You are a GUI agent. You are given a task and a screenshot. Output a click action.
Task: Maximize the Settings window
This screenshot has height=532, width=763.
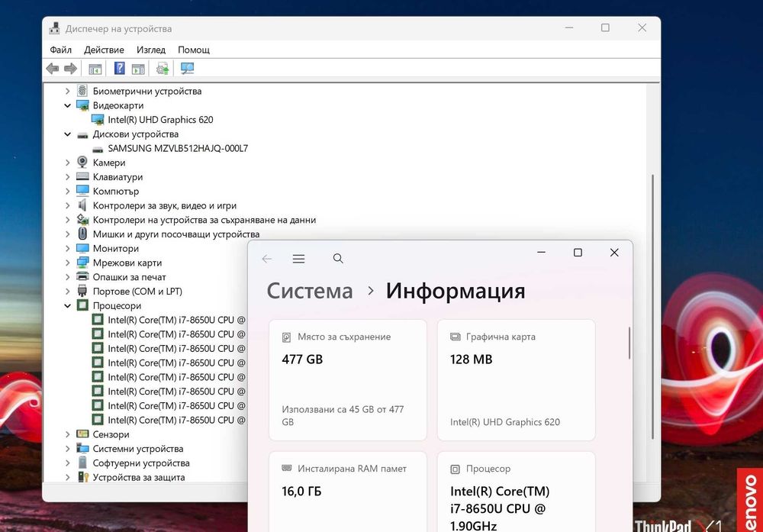pos(578,253)
